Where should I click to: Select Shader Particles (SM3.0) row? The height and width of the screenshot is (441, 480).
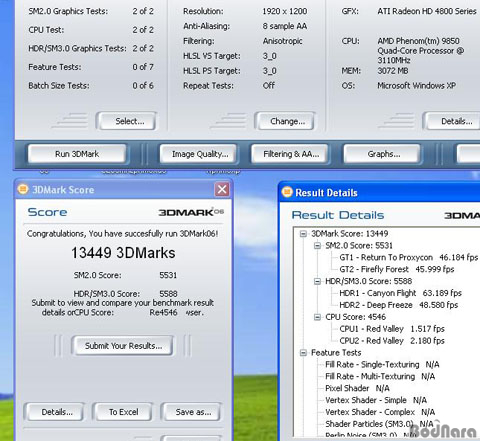click(379, 424)
